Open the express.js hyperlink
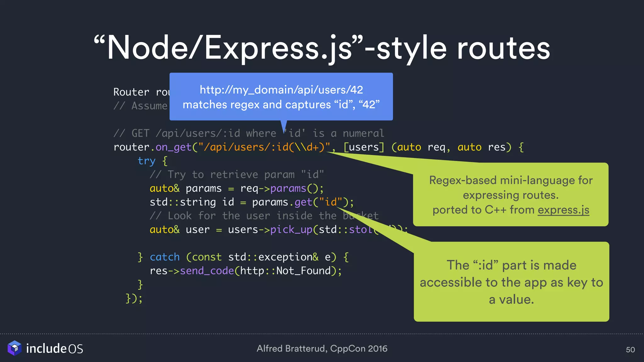This screenshot has height=362, width=644. point(563,210)
